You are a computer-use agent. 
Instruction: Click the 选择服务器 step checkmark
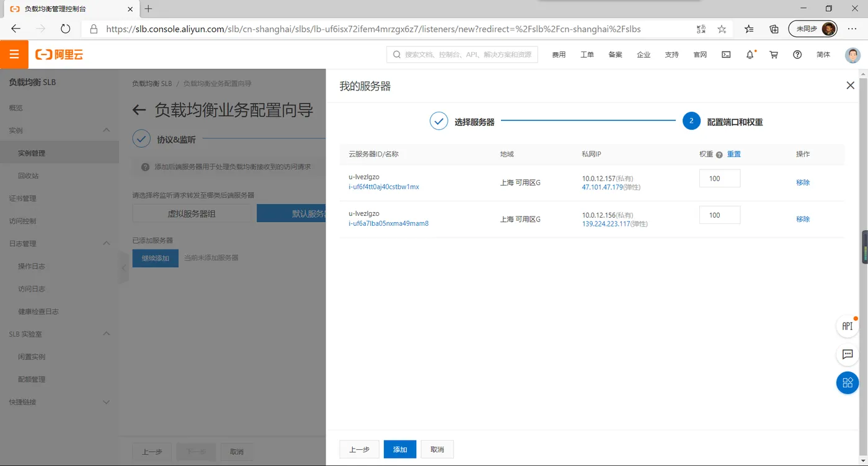tap(439, 121)
